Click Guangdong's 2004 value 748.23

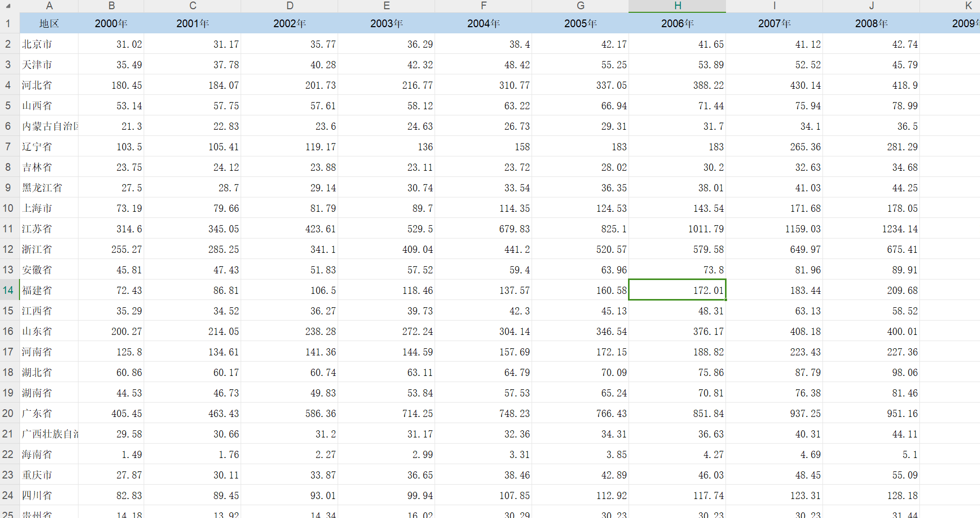point(484,413)
